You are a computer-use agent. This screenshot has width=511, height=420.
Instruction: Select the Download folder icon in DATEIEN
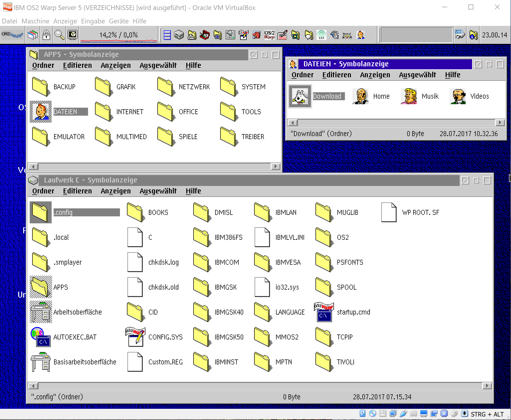300,96
